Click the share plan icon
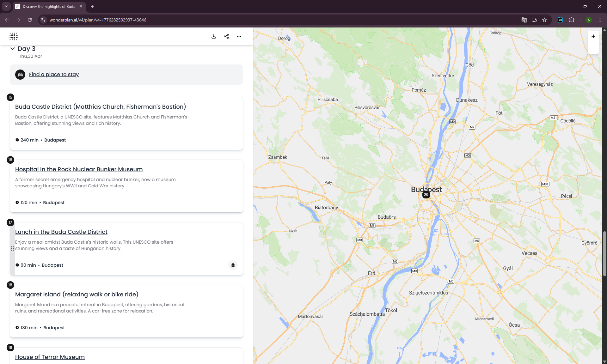 tap(226, 36)
